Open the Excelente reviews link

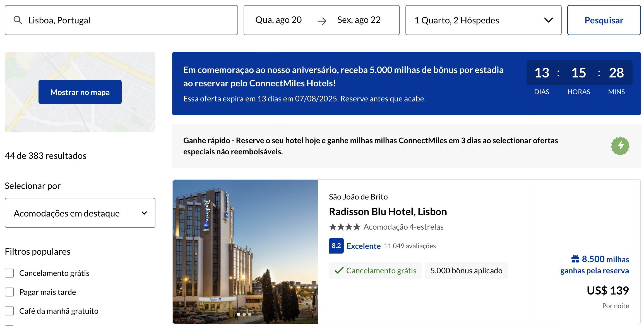(x=363, y=246)
